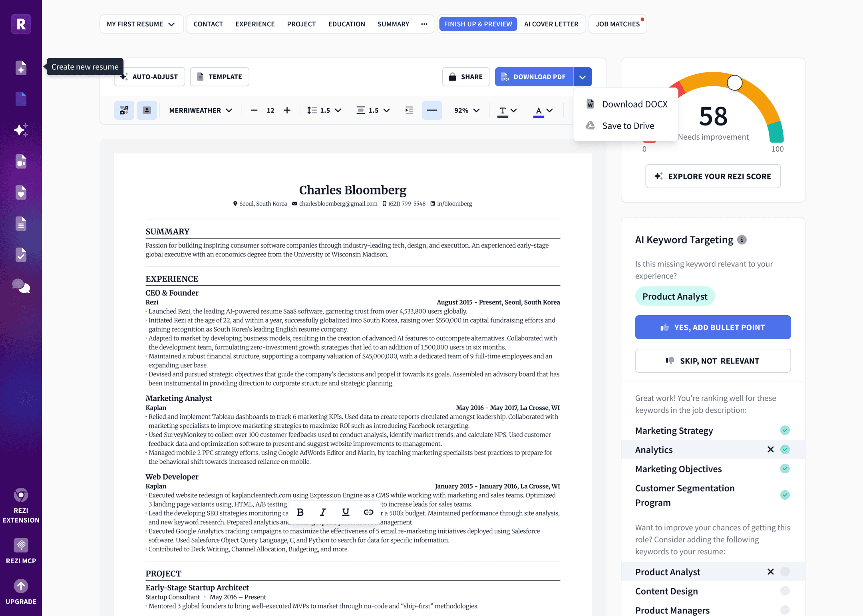Go to the Contact tab
The height and width of the screenshot is (616, 863).
coord(208,24)
